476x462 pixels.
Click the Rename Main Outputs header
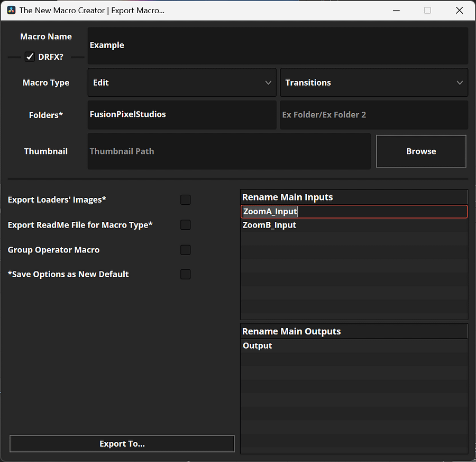click(354, 331)
